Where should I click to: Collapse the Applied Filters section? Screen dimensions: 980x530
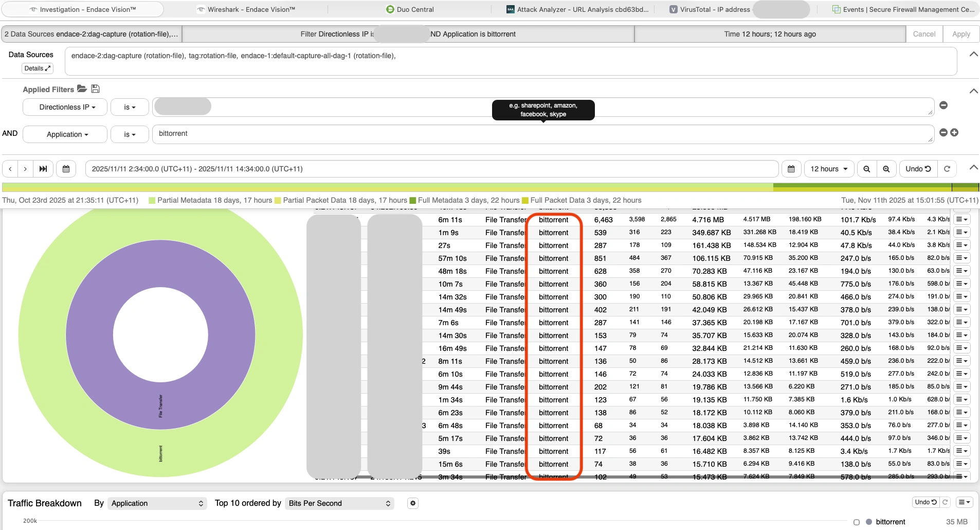click(973, 91)
